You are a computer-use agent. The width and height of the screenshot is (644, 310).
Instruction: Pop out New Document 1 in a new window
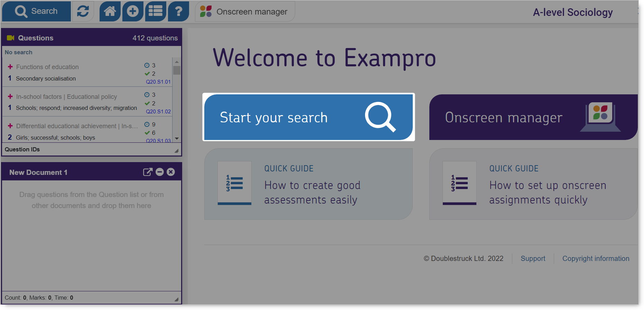(x=148, y=172)
